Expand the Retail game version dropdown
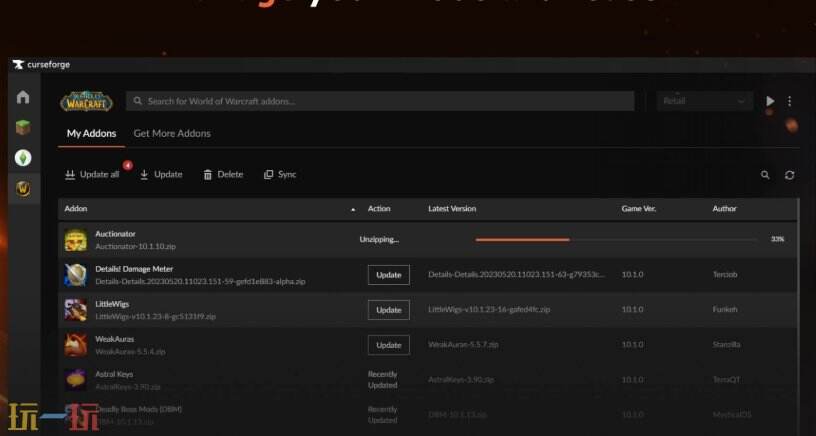This screenshot has width=816, height=436. point(705,101)
